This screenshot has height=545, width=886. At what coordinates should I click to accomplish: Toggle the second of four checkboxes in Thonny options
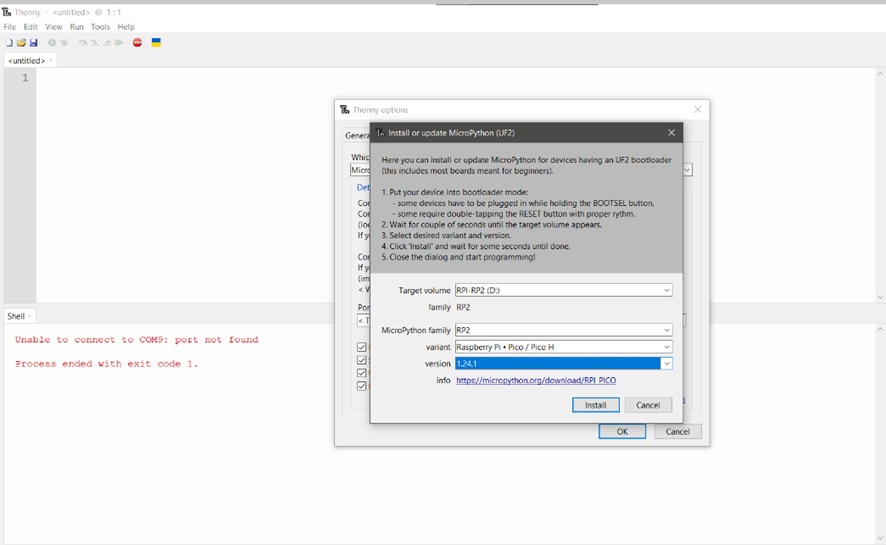pyautogui.click(x=362, y=360)
